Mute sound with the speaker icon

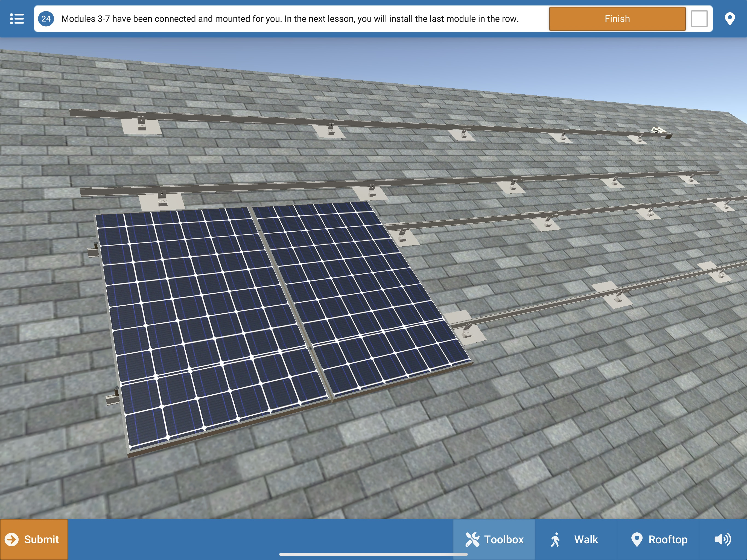[723, 539]
